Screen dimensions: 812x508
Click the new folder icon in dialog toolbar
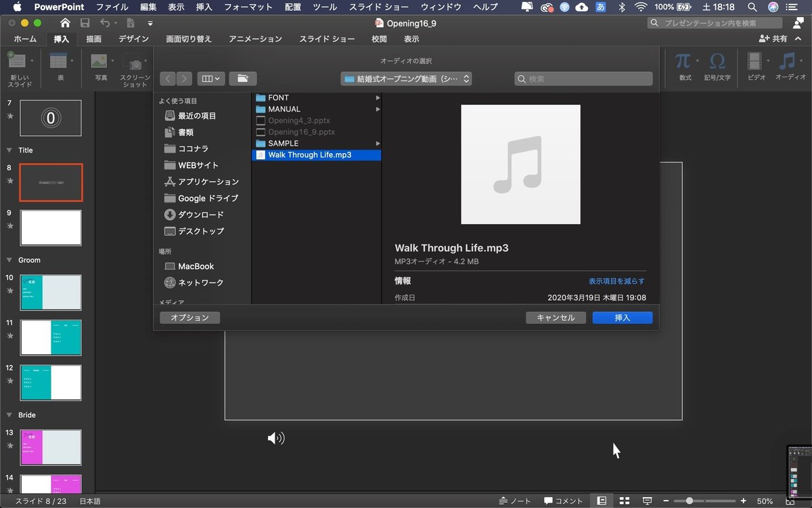tap(242, 79)
